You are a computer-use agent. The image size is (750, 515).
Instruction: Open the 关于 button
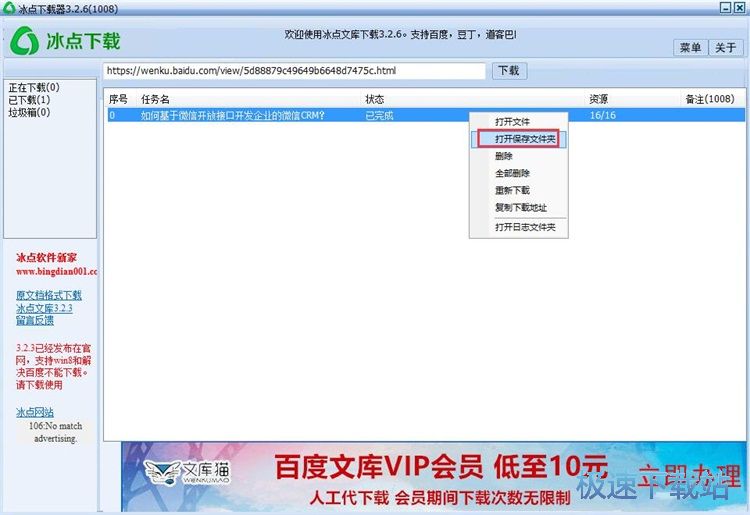point(725,47)
